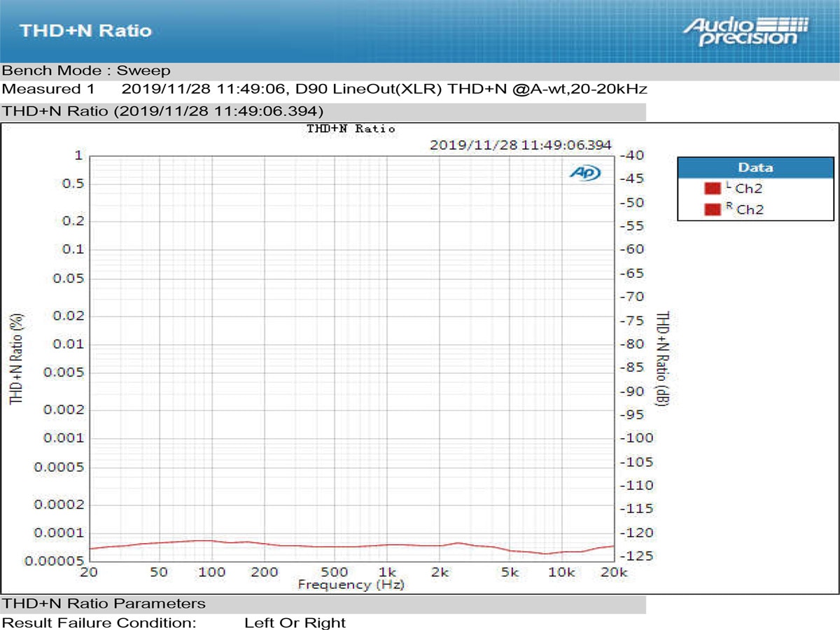Click the blue Data legend header bar
The width and height of the screenshot is (840, 630).
point(755,167)
